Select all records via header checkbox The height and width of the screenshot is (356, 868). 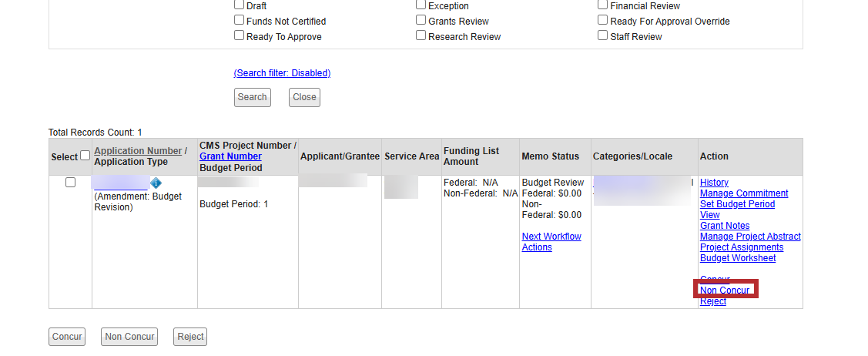(85, 156)
